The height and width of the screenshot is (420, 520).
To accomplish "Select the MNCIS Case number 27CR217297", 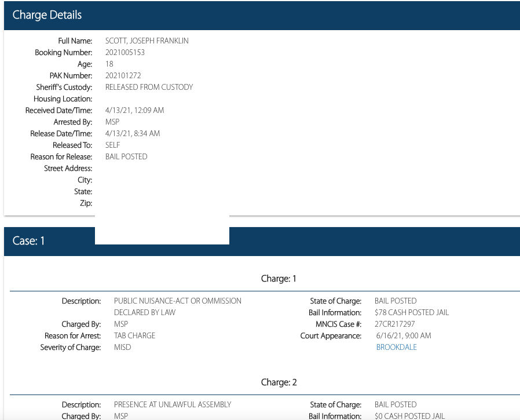I will (x=394, y=324).
